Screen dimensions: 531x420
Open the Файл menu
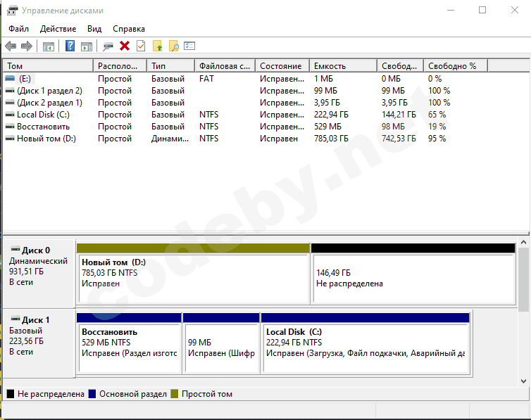tap(18, 29)
